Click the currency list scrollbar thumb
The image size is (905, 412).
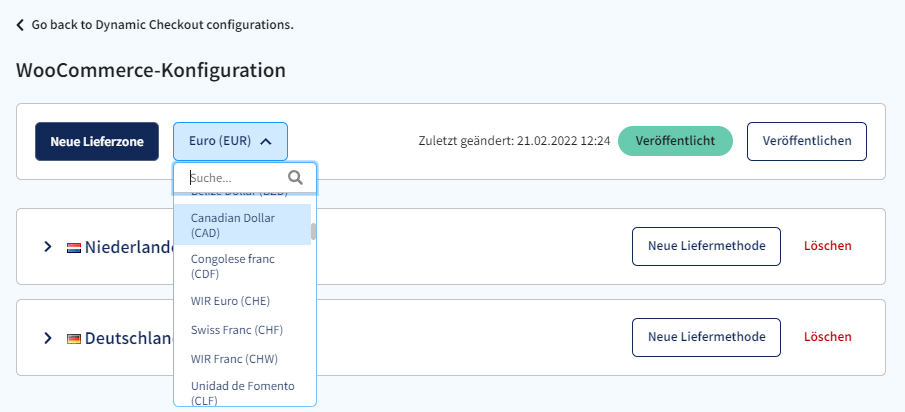coord(313,231)
